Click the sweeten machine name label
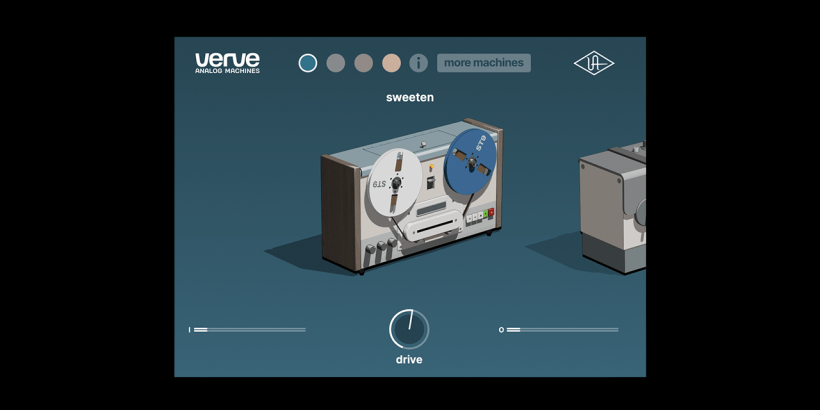Screen dimensions: 820x410 [x=410, y=97]
